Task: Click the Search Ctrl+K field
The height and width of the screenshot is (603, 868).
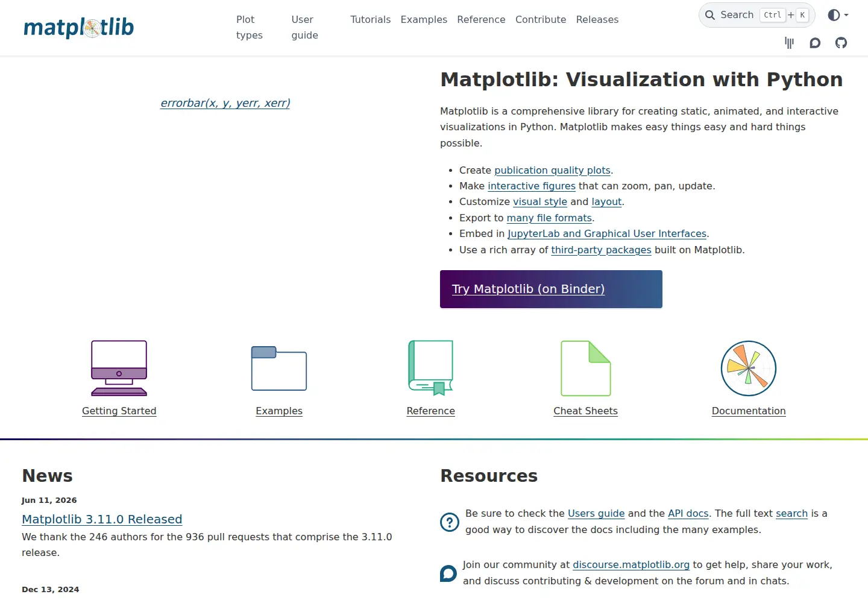Action: (756, 15)
